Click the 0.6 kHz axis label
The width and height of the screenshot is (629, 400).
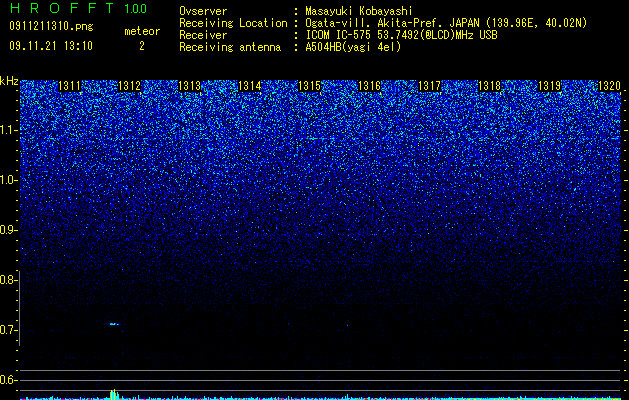coord(8,380)
